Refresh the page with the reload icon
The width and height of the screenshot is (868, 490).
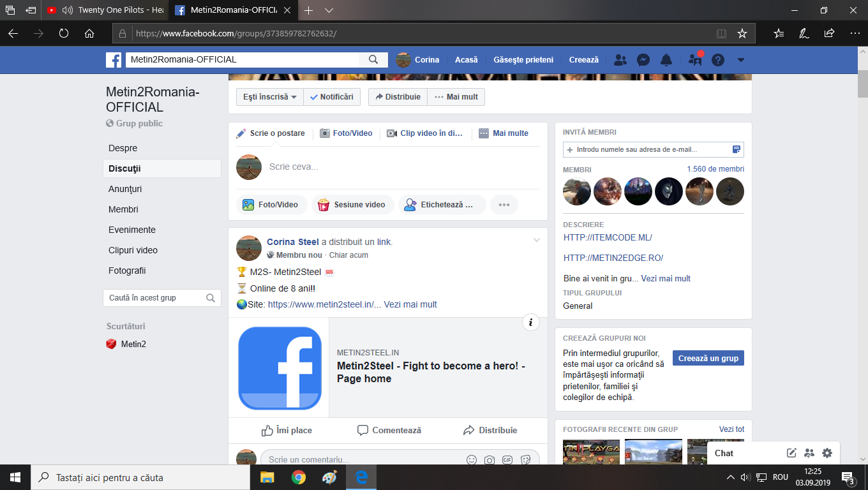[x=64, y=33]
